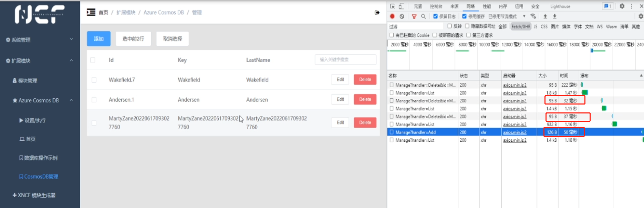Screen dimensions: 644x208
Task: Open DevTools three-dot more options menu
Action: (632, 6)
